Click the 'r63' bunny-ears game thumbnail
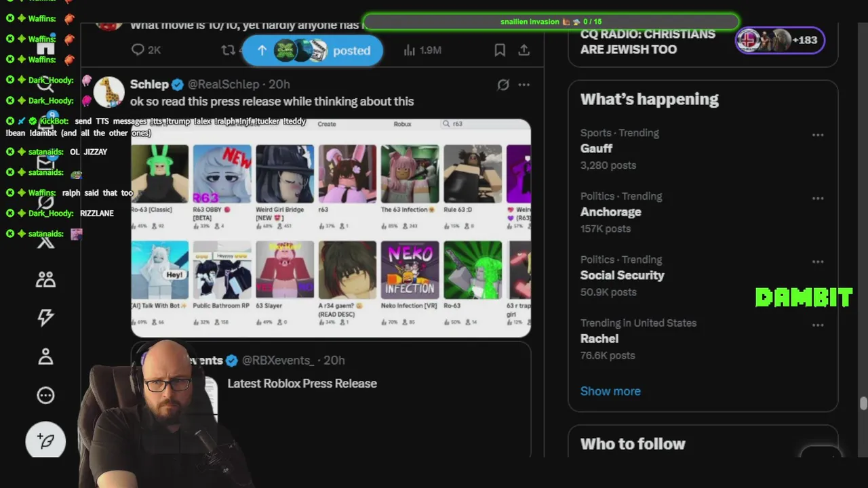The width and height of the screenshot is (868, 488). point(347,174)
